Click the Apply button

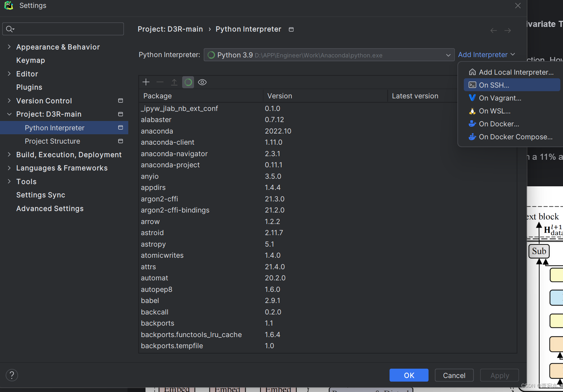point(500,375)
